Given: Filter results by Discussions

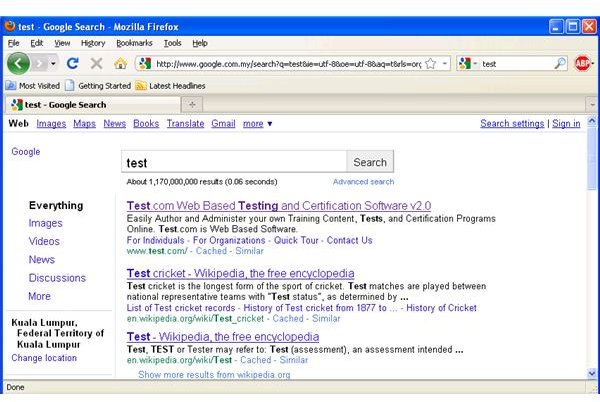Looking at the screenshot, I should [57, 278].
